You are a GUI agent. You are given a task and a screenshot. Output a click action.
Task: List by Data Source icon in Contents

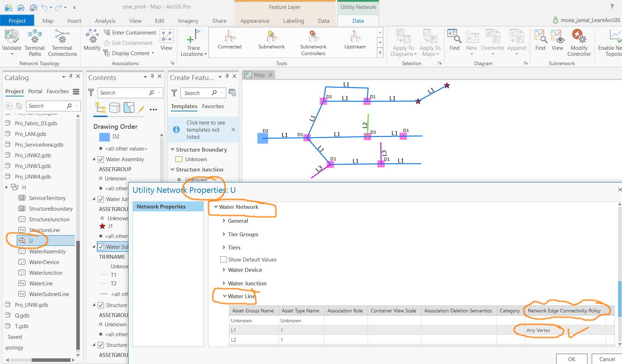(x=115, y=107)
